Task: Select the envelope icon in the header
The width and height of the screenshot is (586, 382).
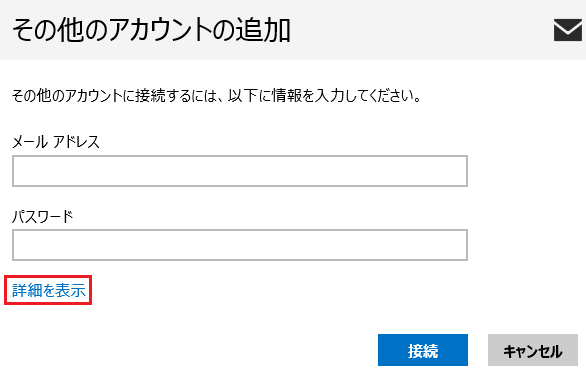Action: 568,30
